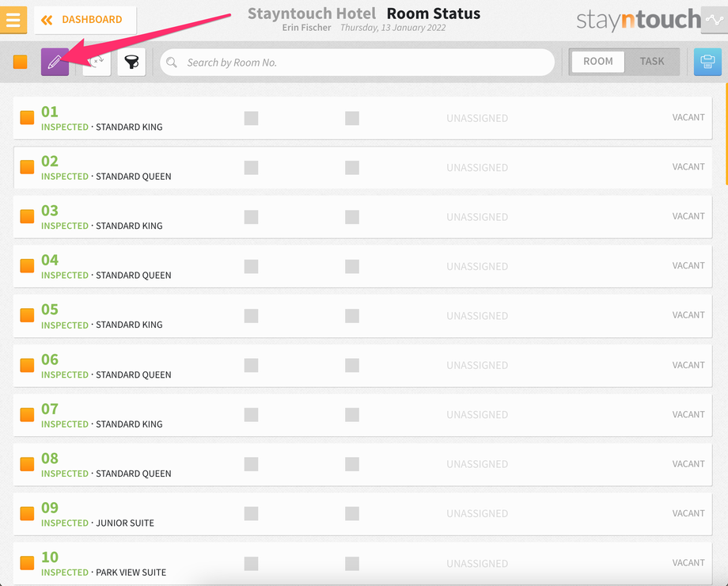Viewport: 728px width, 586px height.
Task: Open room number 05
Action: (50, 309)
